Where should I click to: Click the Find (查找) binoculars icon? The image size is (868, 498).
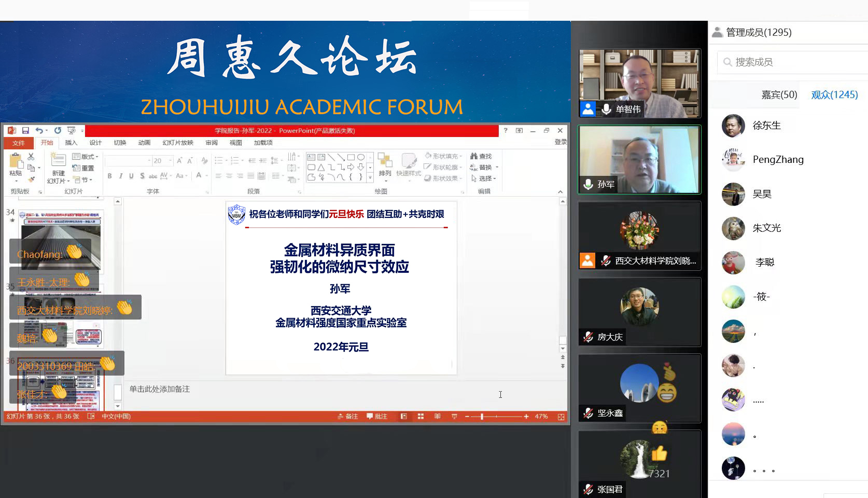474,156
